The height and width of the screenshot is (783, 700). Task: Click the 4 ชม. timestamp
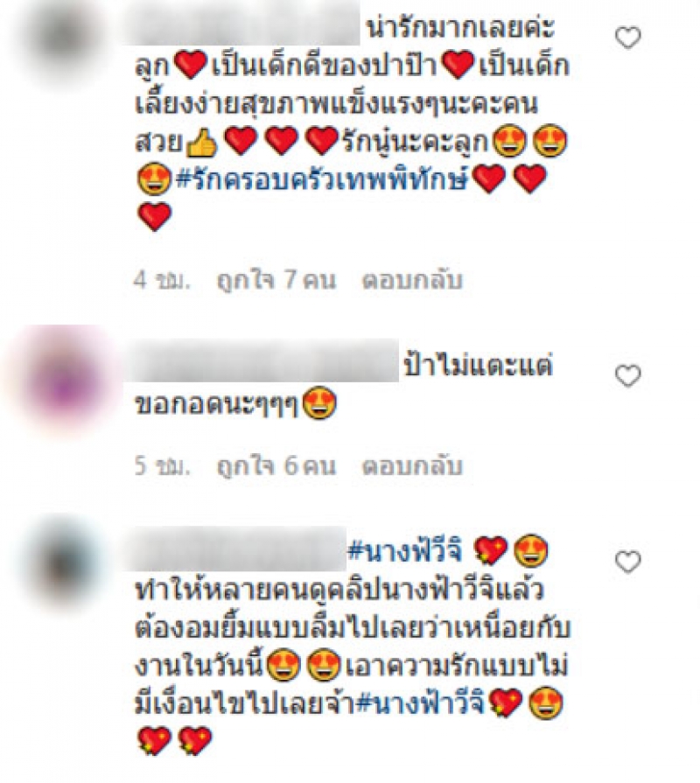(x=162, y=280)
